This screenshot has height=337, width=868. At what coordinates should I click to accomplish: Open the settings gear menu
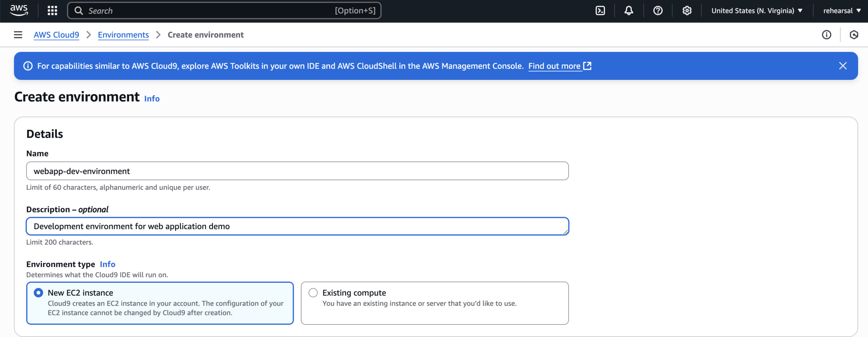[x=687, y=10]
